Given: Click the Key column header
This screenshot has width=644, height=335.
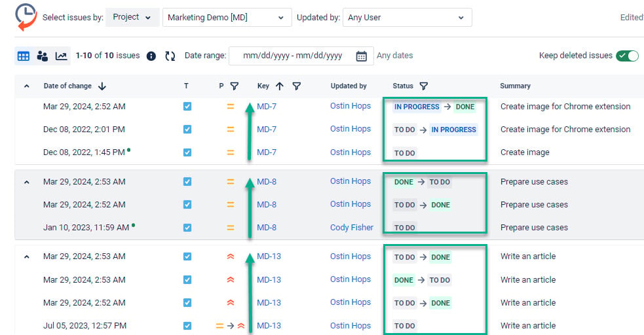Looking at the screenshot, I should click(x=263, y=86).
